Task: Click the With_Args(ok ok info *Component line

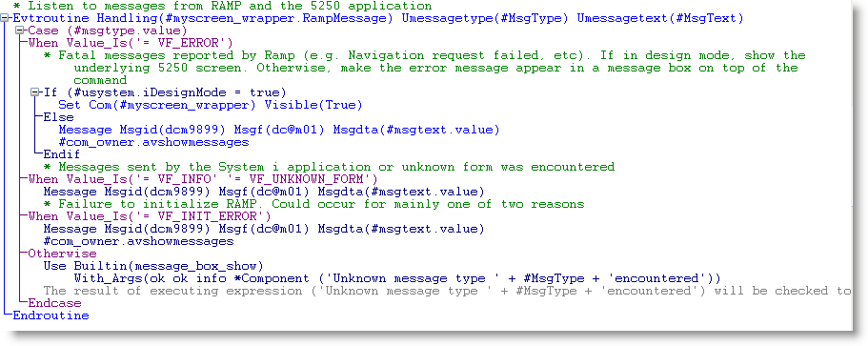Action: (397, 278)
